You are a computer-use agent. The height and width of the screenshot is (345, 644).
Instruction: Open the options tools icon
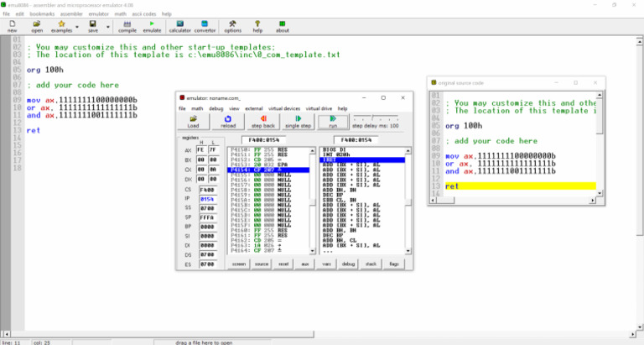pyautogui.click(x=232, y=26)
